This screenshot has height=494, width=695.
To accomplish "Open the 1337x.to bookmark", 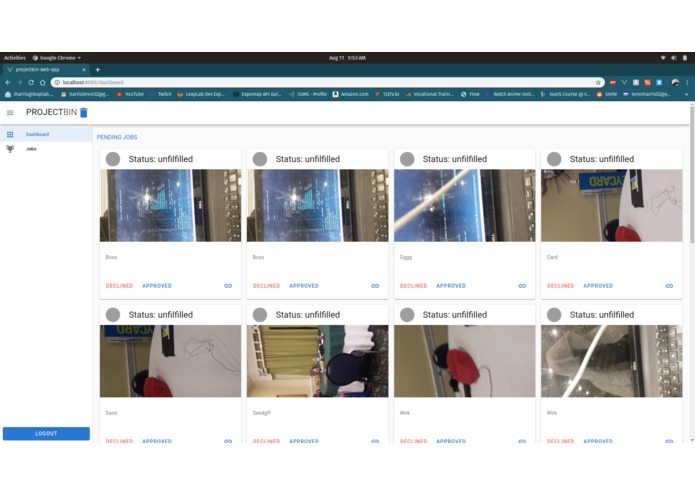I will (387, 94).
